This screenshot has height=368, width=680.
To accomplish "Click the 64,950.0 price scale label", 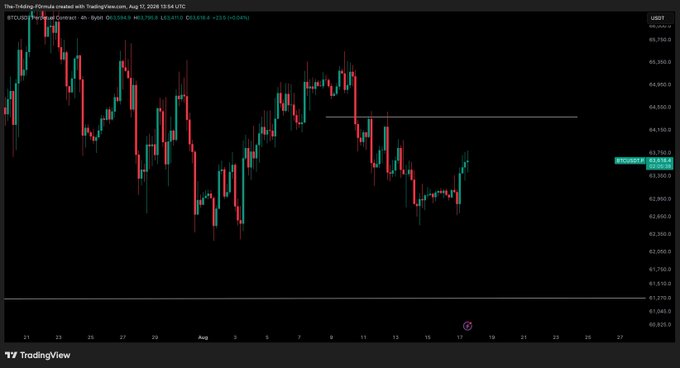I will 660,85.
